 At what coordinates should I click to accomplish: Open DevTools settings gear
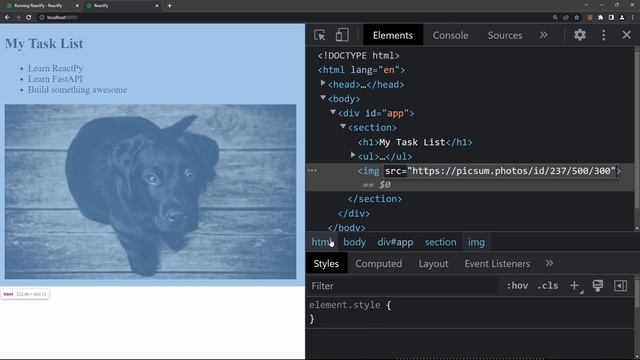[580, 35]
